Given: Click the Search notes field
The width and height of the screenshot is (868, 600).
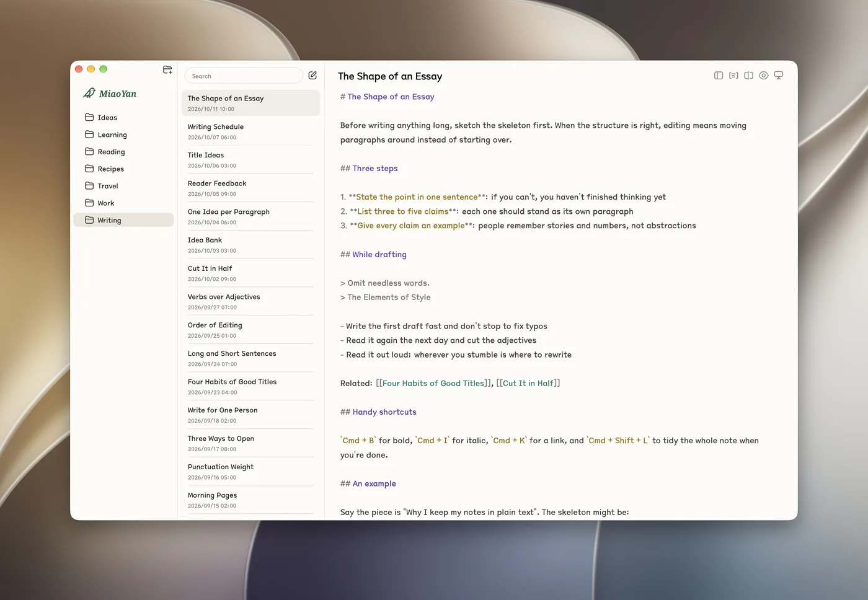Looking at the screenshot, I should 244,76.
